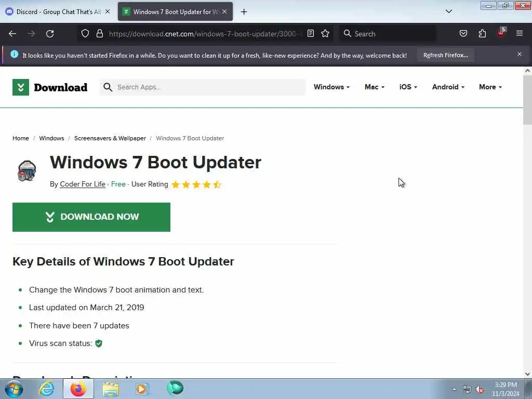Show hidden system tray icons
Screen dimensions: 532x399
[x=454, y=389]
